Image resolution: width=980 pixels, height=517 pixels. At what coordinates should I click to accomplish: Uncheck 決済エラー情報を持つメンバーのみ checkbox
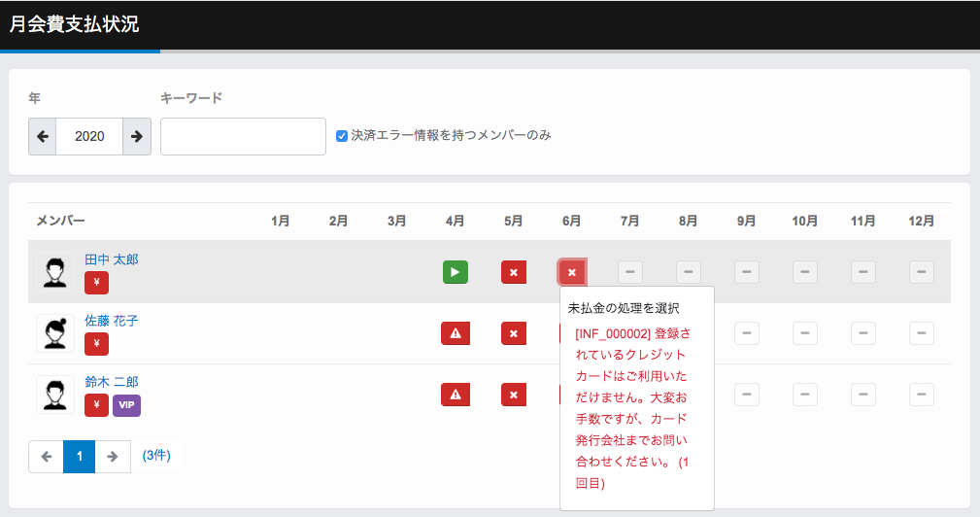click(342, 136)
